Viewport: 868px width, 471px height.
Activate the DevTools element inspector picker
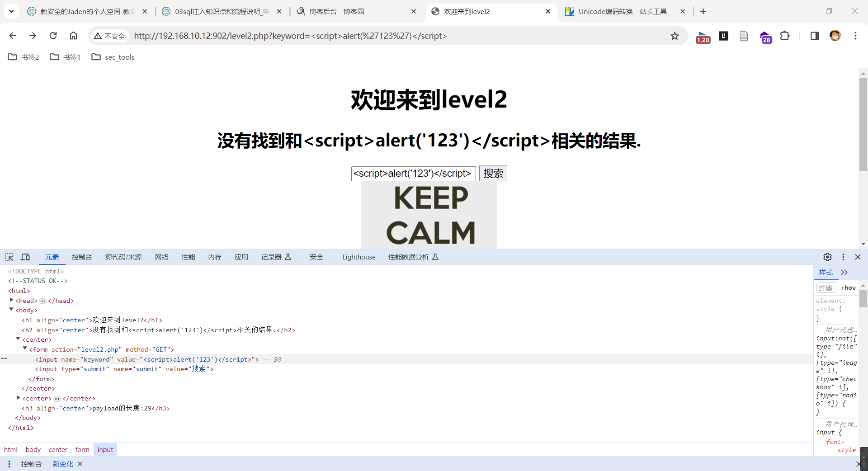[9, 257]
